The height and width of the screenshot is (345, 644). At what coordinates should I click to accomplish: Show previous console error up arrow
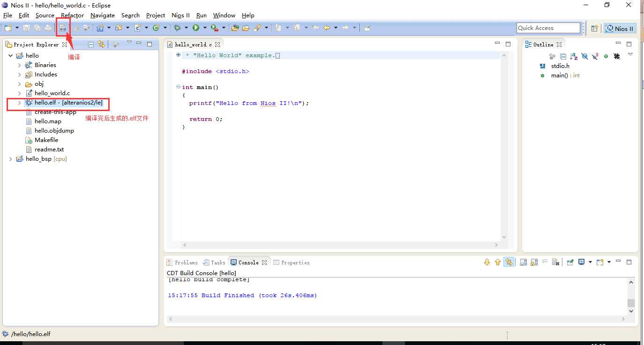(498, 262)
